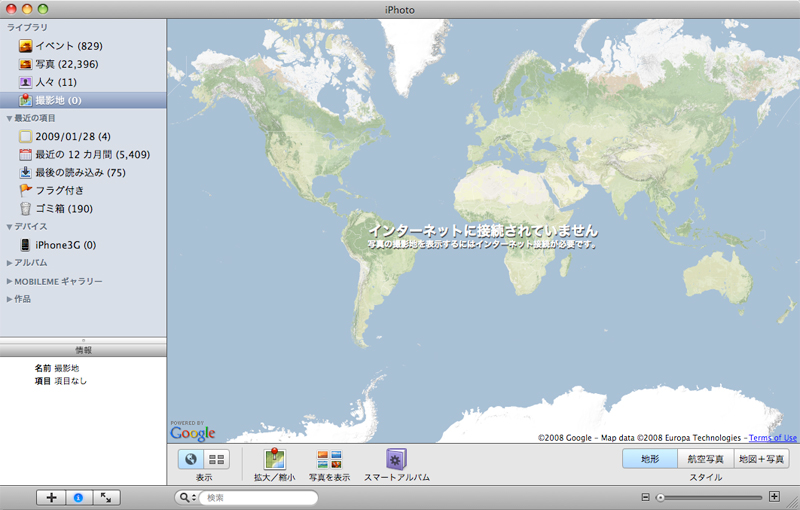Open the ゴミ箱 (190) trash
Screen dimensions: 800x510
(x=83, y=209)
